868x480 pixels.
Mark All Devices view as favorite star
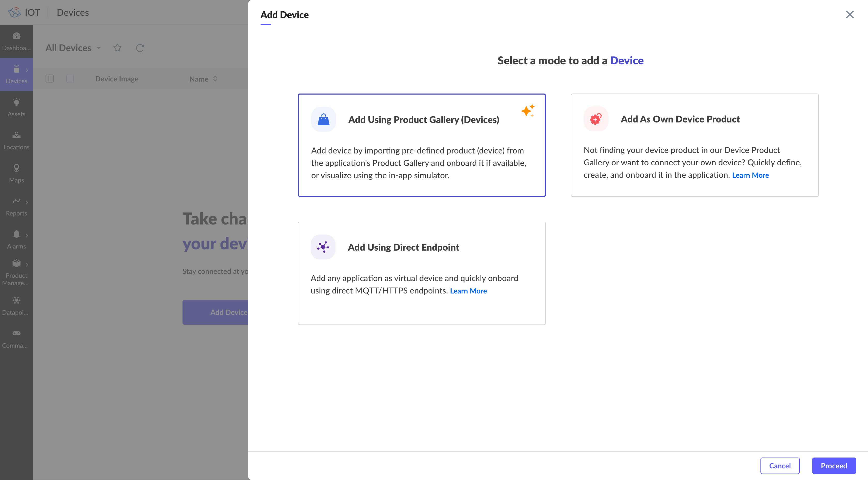(x=117, y=48)
